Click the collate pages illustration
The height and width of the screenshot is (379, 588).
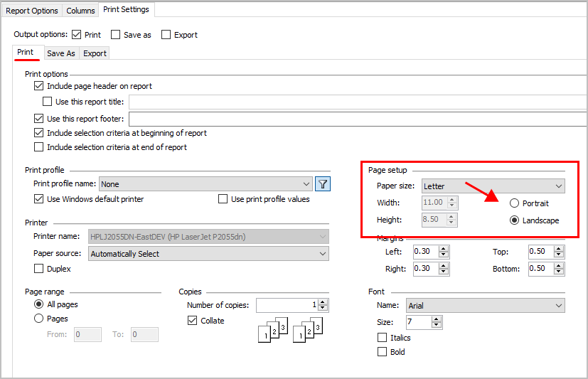[x=291, y=330]
